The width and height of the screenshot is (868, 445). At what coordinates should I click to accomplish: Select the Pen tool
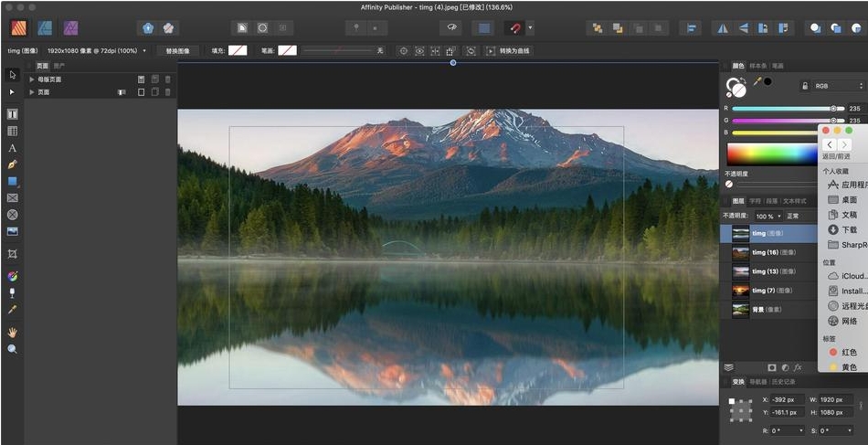point(12,164)
